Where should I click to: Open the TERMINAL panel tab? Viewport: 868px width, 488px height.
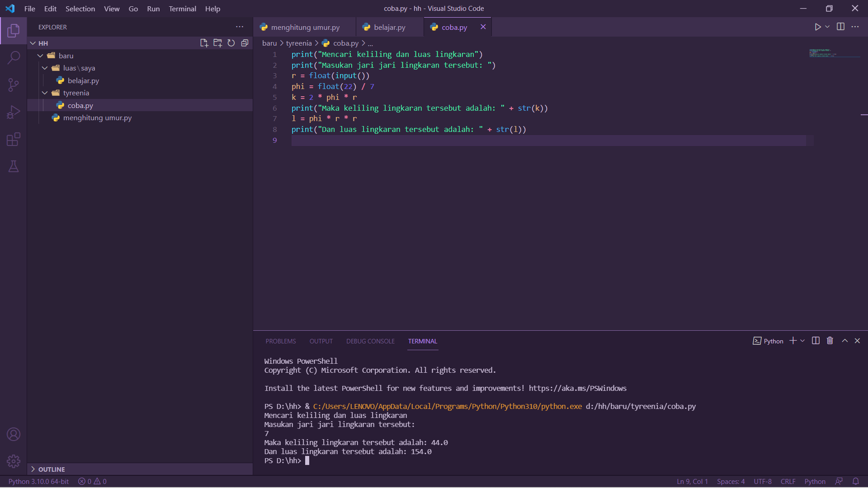(x=423, y=341)
